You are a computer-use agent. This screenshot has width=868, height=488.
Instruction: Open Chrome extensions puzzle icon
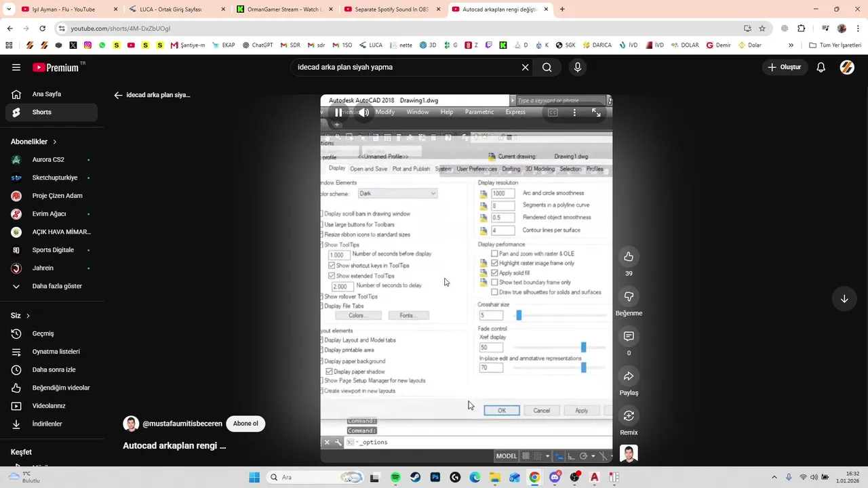point(801,28)
